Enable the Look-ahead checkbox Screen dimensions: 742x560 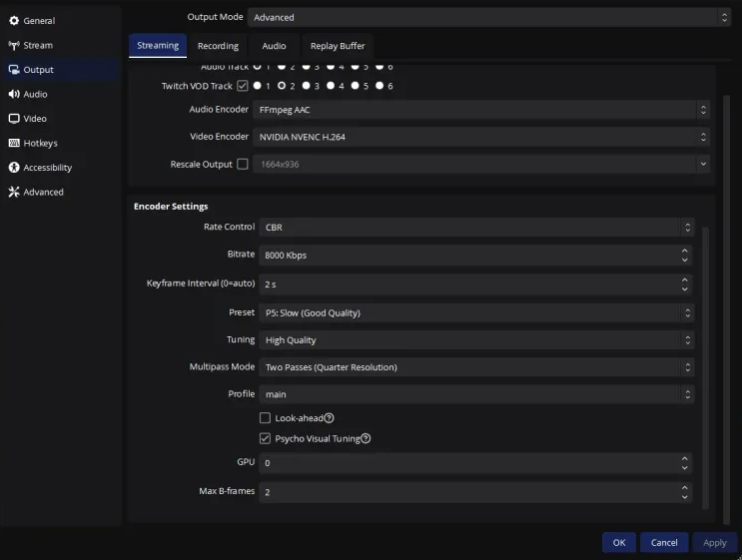tap(266, 418)
